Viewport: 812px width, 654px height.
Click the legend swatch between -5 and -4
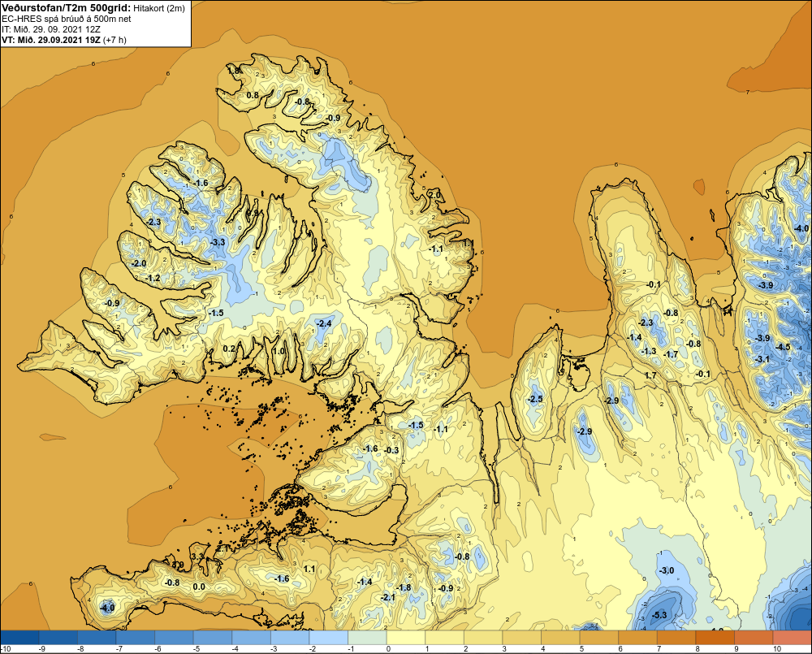213,637
